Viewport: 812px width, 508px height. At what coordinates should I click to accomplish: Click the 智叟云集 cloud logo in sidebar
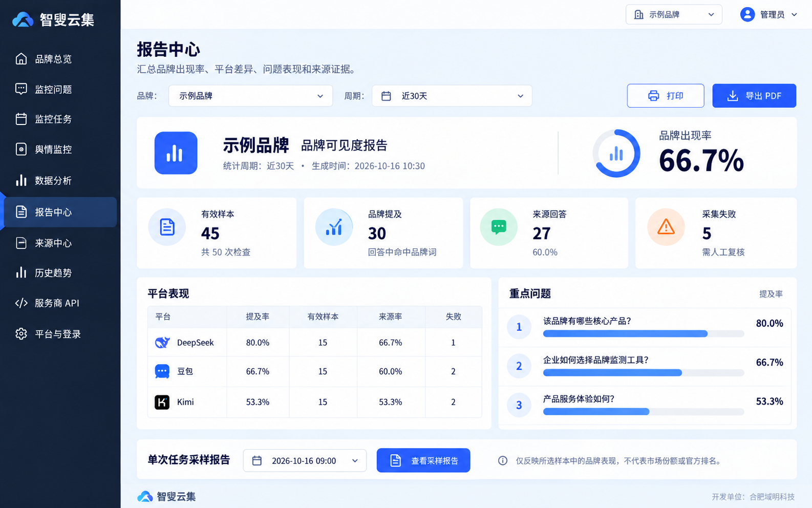tap(23, 19)
